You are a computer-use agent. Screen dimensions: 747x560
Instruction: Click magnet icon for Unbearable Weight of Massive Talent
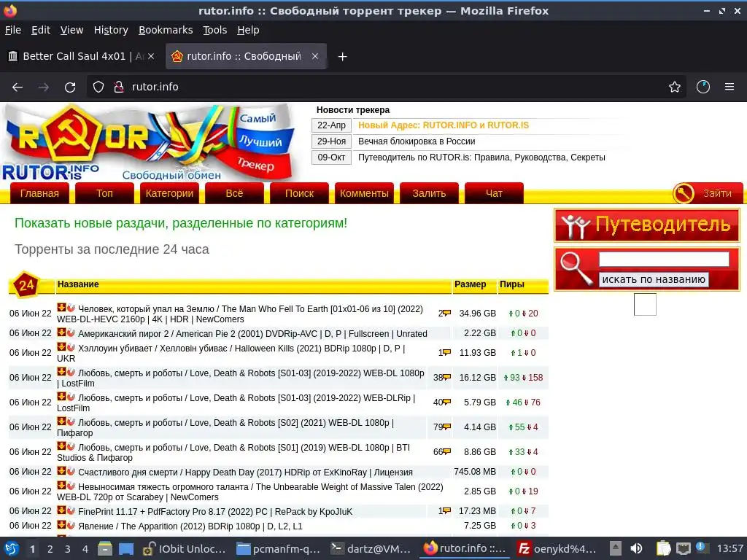coord(71,486)
